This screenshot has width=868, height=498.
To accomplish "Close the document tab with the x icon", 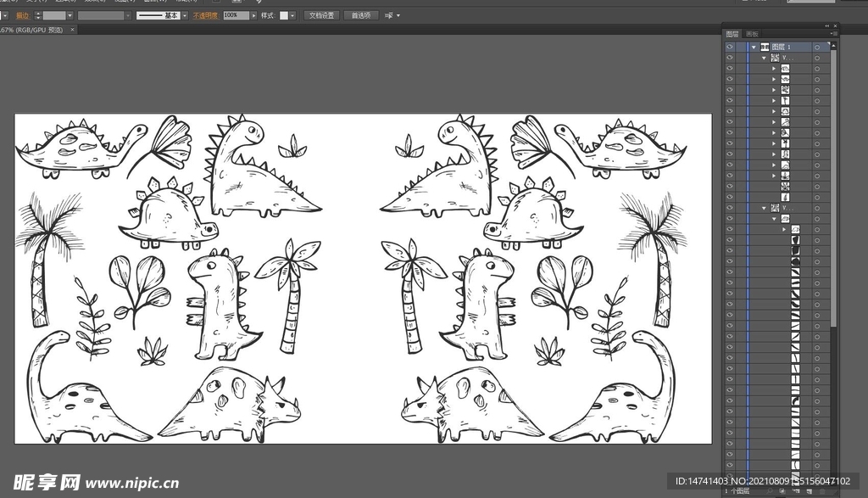I will coord(72,30).
